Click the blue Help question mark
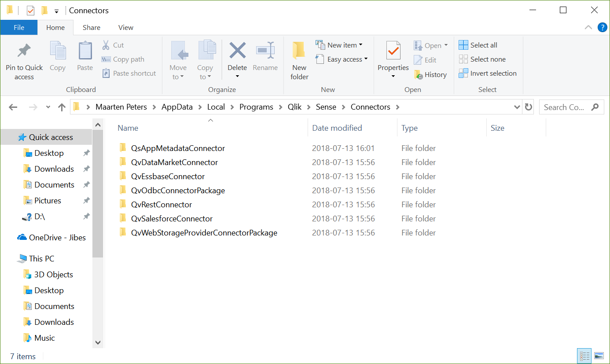The image size is (610, 364). pyautogui.click(x=602, y=27)
